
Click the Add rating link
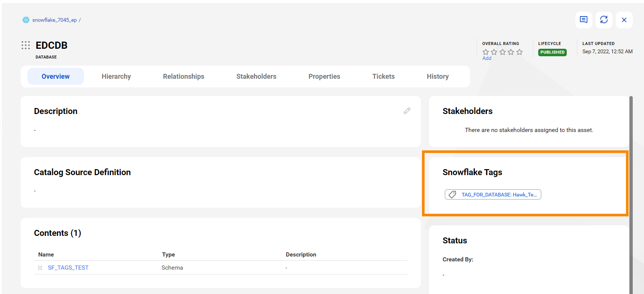[486, 58]
